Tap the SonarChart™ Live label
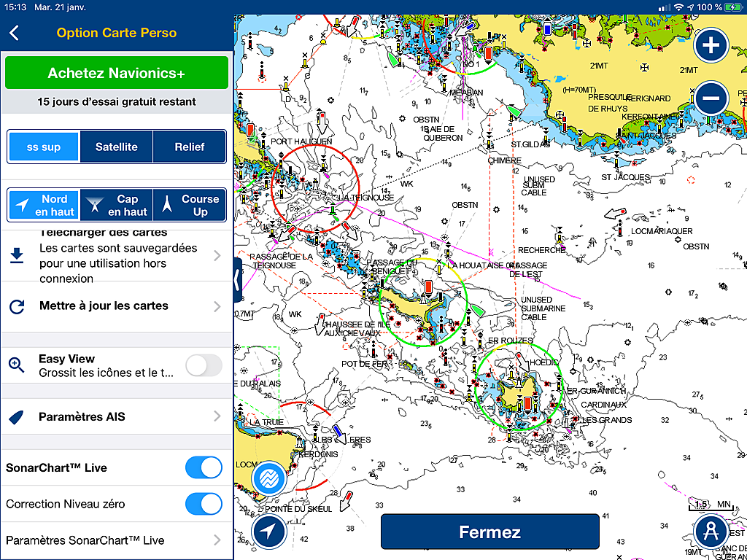Image resolution: width=747 pixels, height=560 pixels. [x=56, y=467]
